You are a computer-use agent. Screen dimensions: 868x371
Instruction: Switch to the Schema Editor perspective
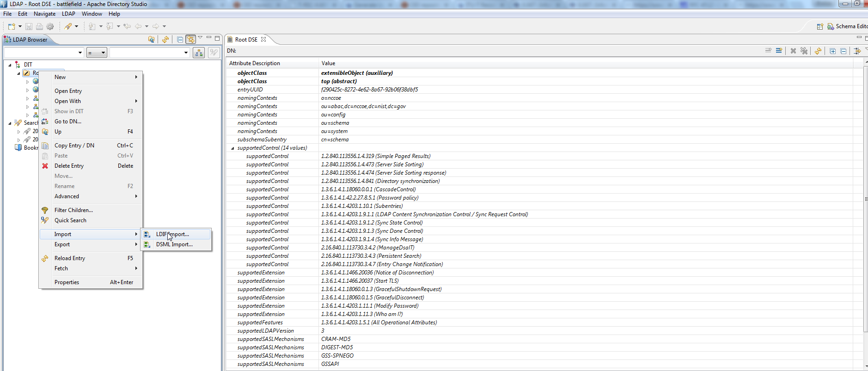click(847, 26)
